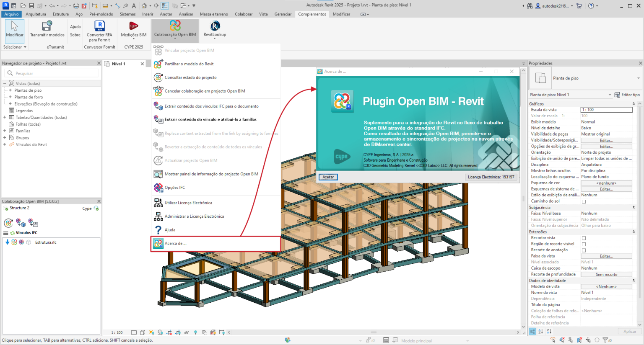Open Ajuda question mark entry
Image resolution: width=644 pixels, height=345 pixels.
click(169, 230)
